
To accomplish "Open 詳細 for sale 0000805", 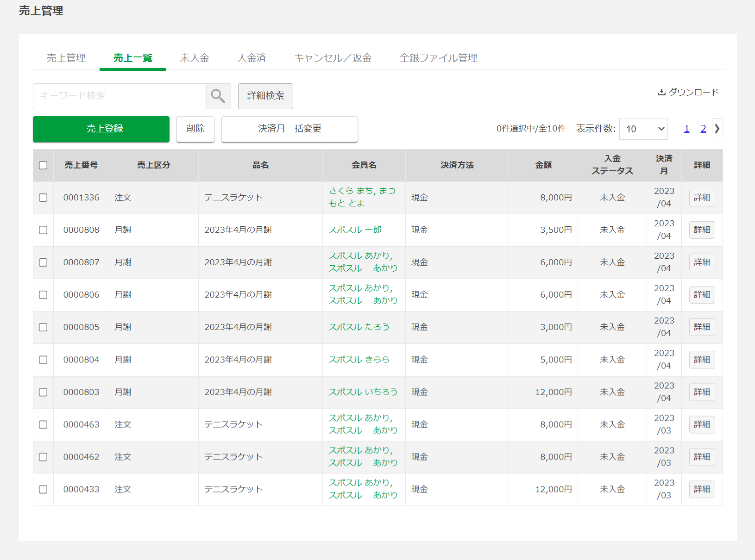I will [x=702, y=327].
